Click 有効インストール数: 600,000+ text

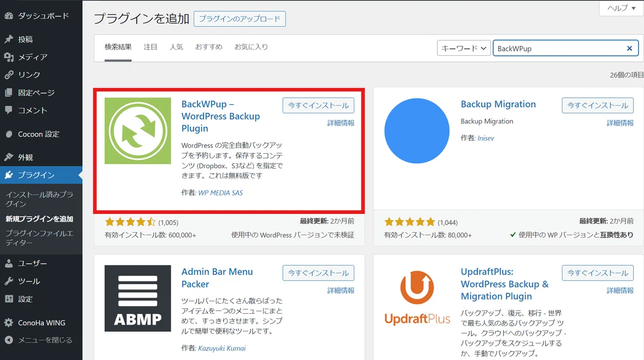point(150,235)
